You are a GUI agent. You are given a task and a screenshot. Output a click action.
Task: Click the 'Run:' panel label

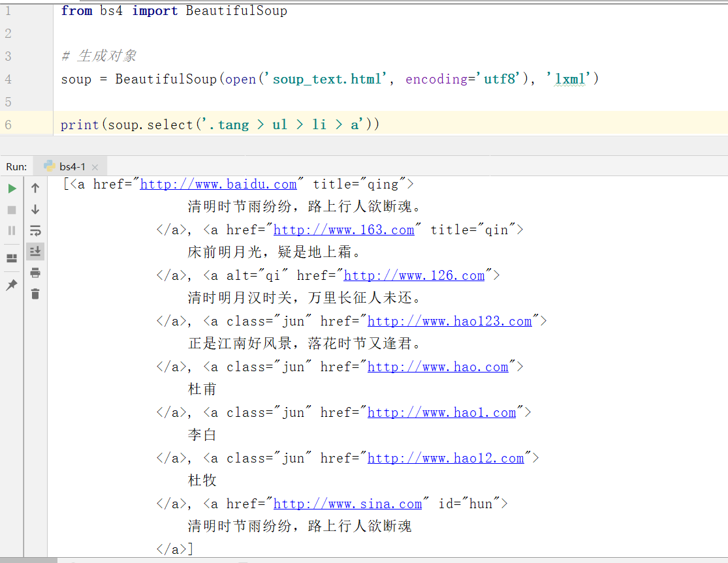click(x=16, y=167)
